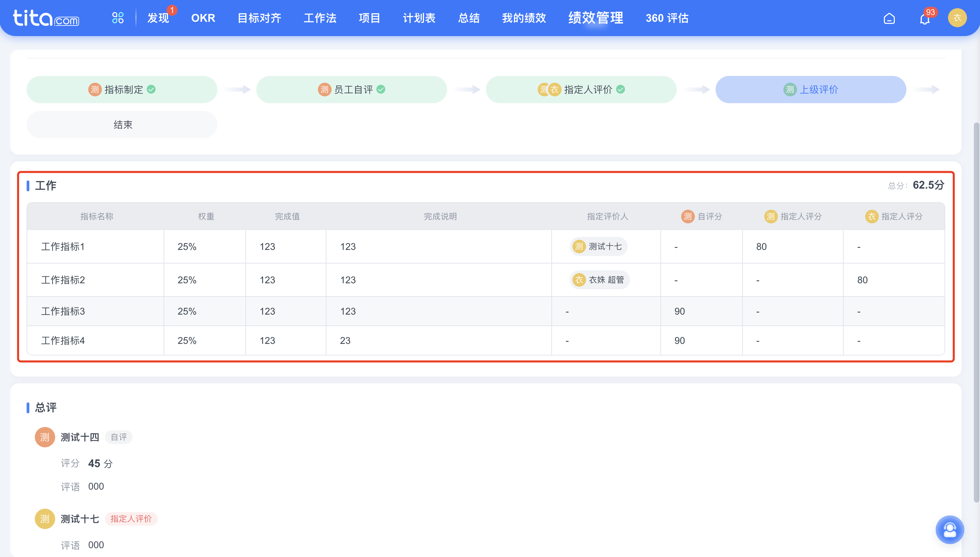Click the 衣 avatar in 指定人评分 header
This screenshot has width=980, height=557.
pyautogui.click(x=872, y=217)
